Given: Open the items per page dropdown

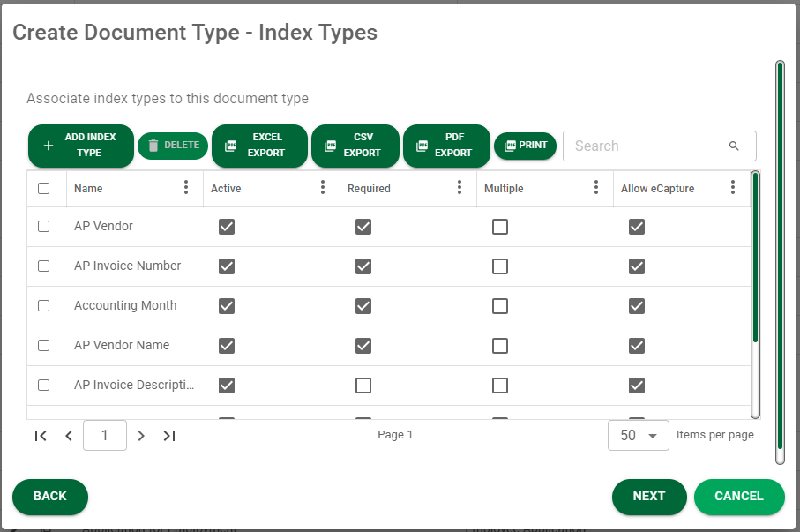Looking at the screenshot, I should [x=639, y=436].
